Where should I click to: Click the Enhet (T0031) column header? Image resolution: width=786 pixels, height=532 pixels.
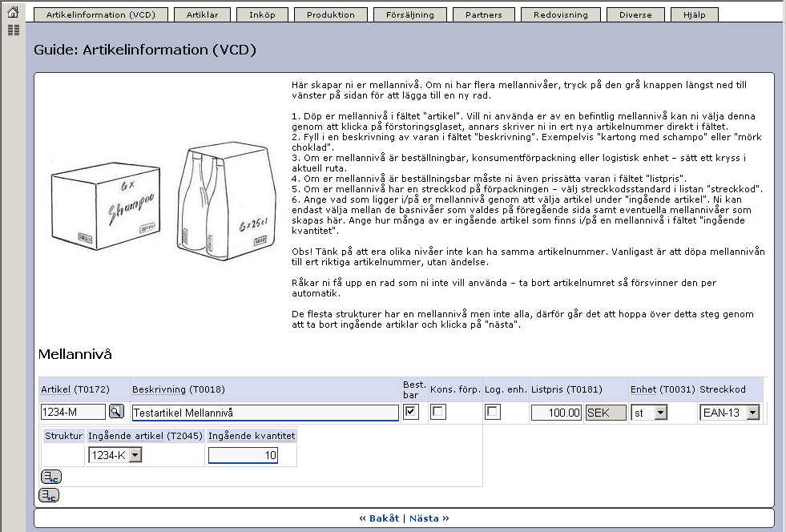coord(663,389)
